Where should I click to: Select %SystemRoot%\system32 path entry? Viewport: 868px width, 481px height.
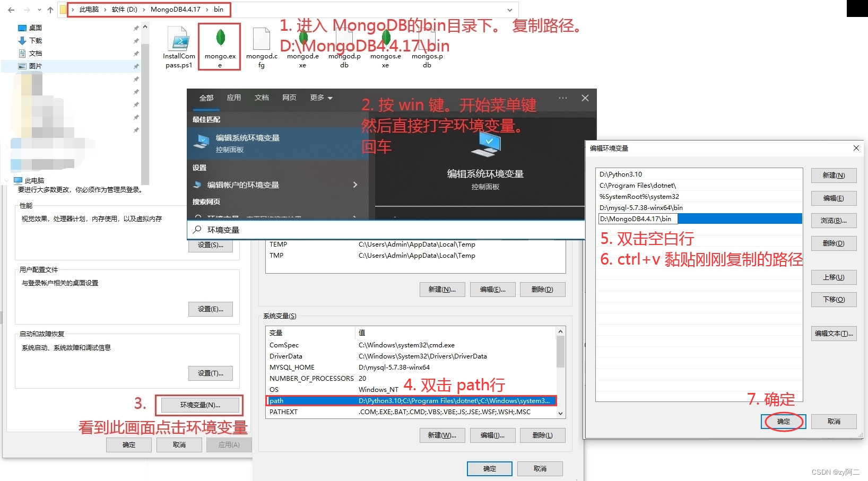[699, 196]
